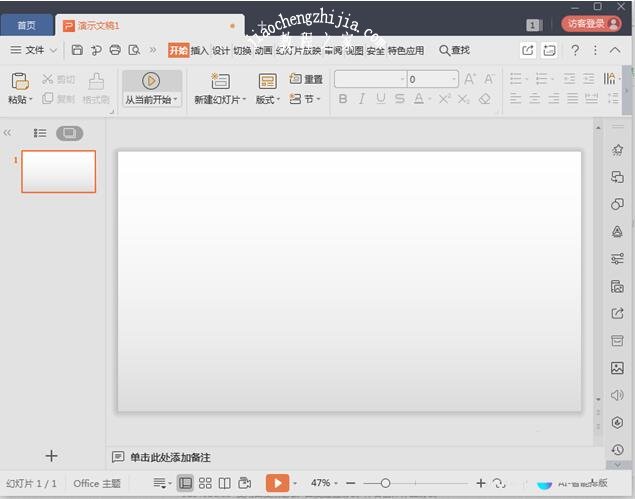This screenshot has width=635, height=499.
Task: Toggle Bold formatting
Action: coord(343,98)
